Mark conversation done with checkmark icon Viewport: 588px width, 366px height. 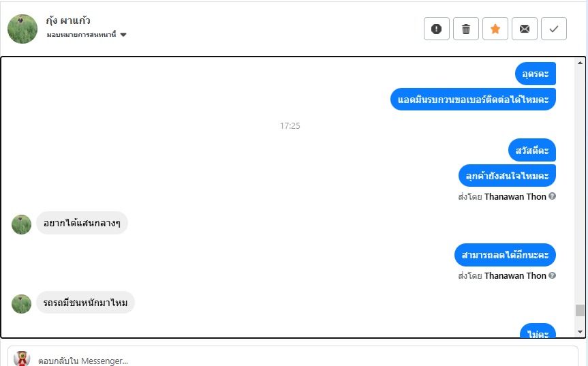click(553, 29)
